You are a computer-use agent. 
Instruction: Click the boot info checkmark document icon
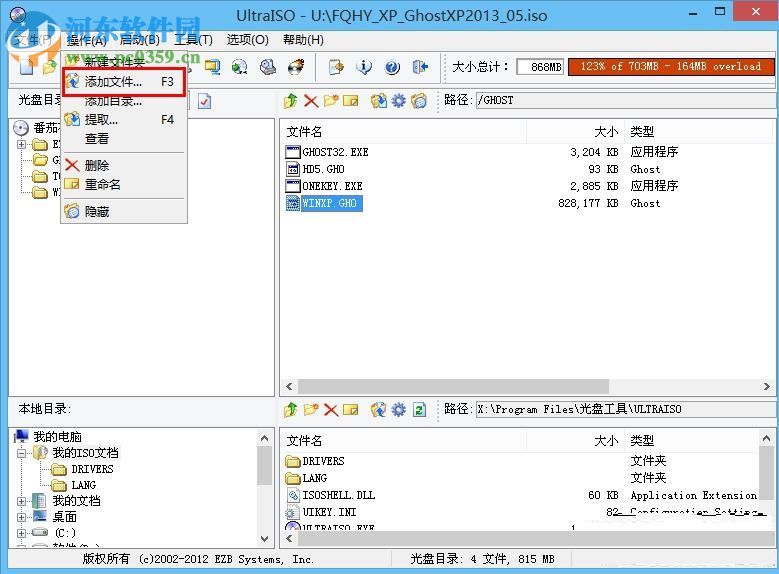click(x=204, y=101)
